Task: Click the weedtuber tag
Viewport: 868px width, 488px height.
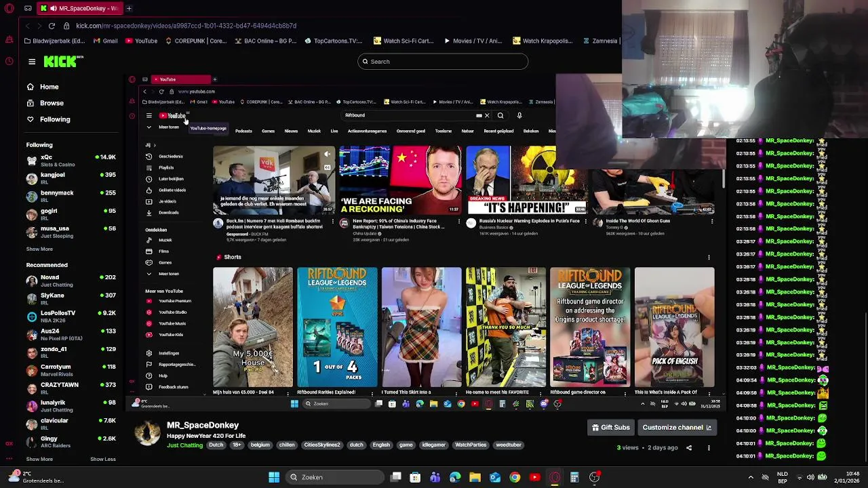Action: click(509, 445)
